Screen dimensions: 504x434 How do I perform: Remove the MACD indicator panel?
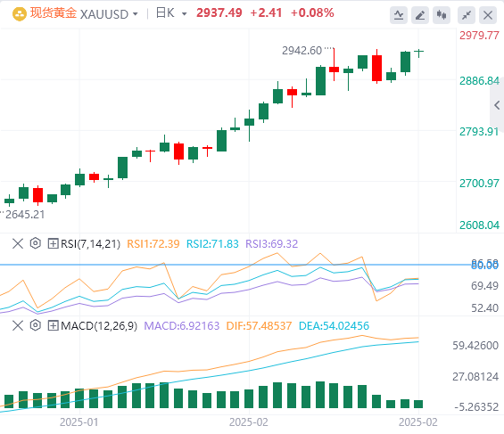[18, 326]
